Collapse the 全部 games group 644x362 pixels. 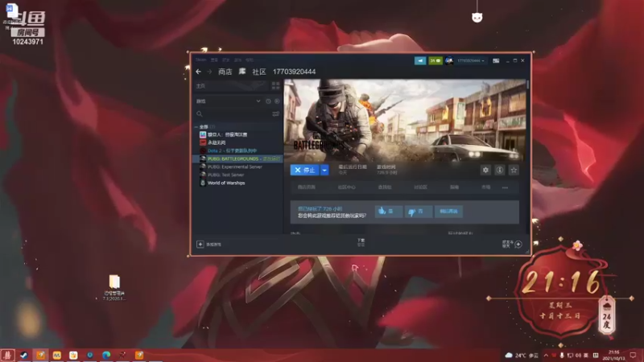tap(196, 127)
